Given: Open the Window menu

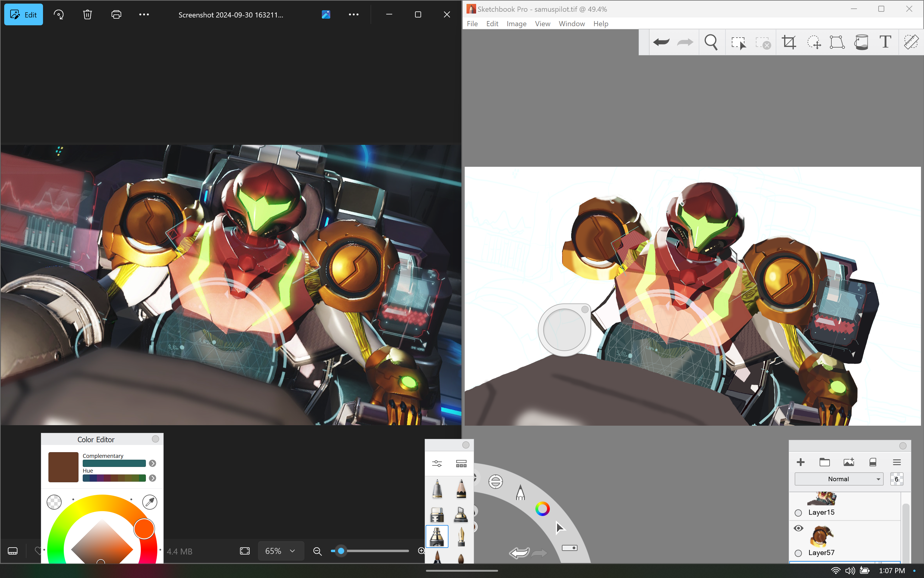Looking at the screenshot, I should click(571, 24).
